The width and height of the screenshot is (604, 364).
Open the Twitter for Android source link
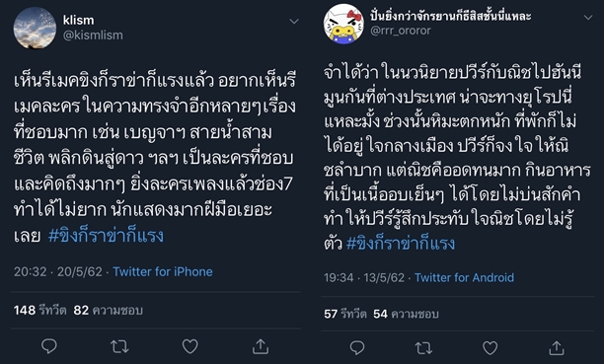464,277
